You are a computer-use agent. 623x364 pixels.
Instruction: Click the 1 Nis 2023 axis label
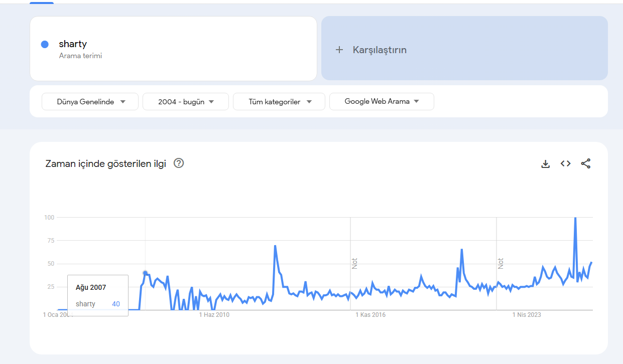click(x=527, y=315)
